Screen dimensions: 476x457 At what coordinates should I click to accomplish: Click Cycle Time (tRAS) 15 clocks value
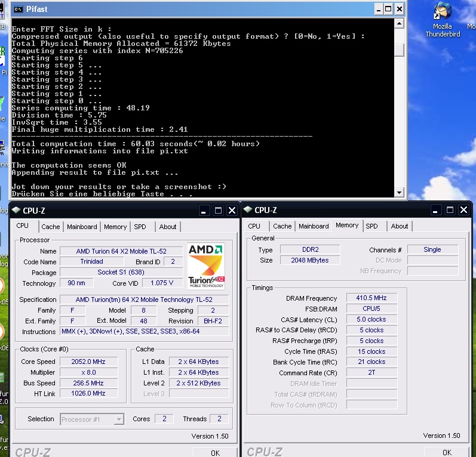(x=371, y=351)
